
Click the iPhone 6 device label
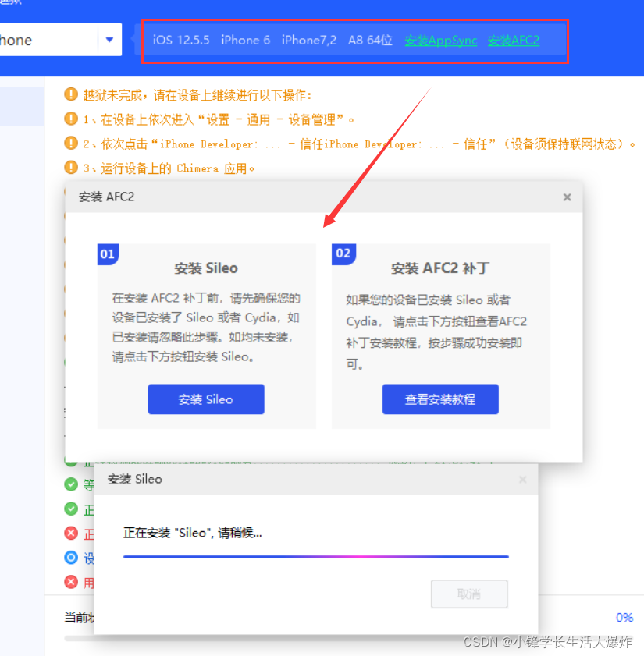point(245,40)
